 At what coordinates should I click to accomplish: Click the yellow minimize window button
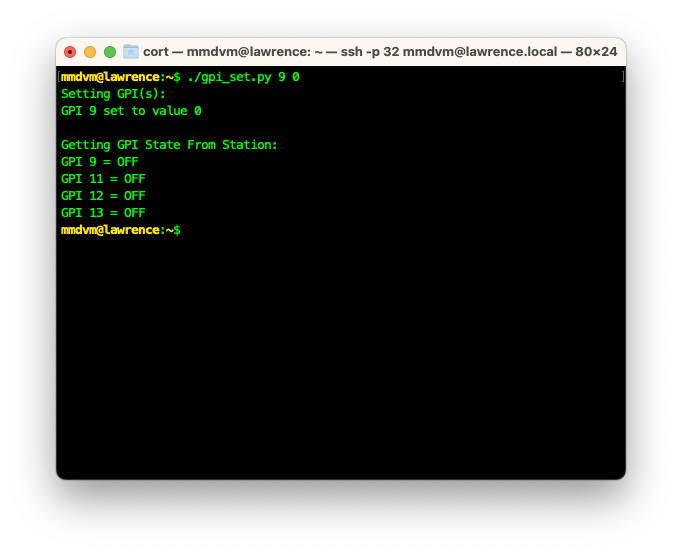tap(90, 52)
